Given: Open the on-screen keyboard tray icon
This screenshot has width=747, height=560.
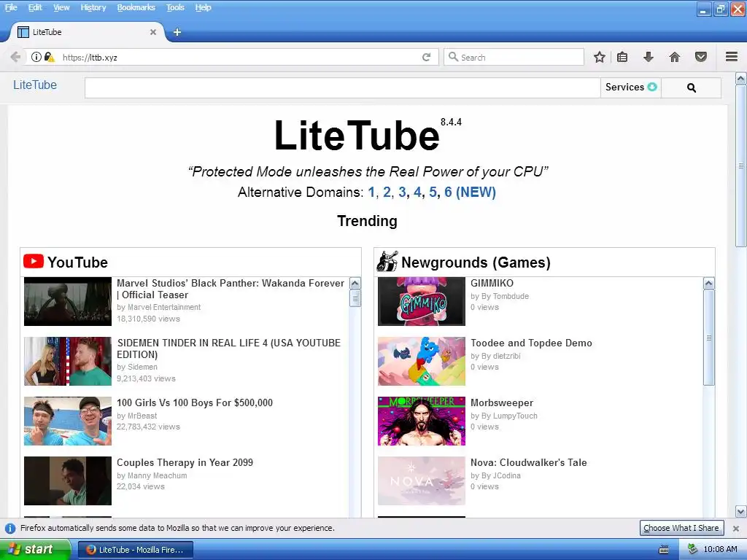Looking at the screenshot, I should tap(664, 550).
